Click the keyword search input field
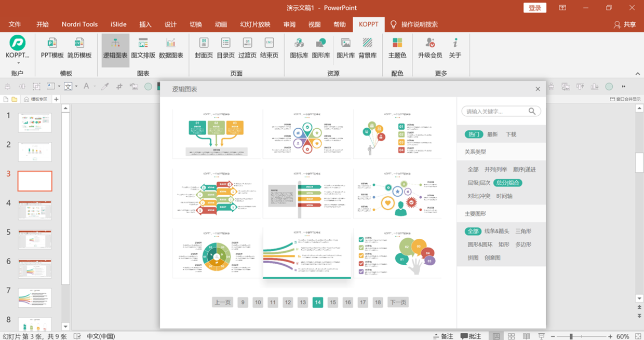The height and width of the screenshot is (340, 644). 495,111
